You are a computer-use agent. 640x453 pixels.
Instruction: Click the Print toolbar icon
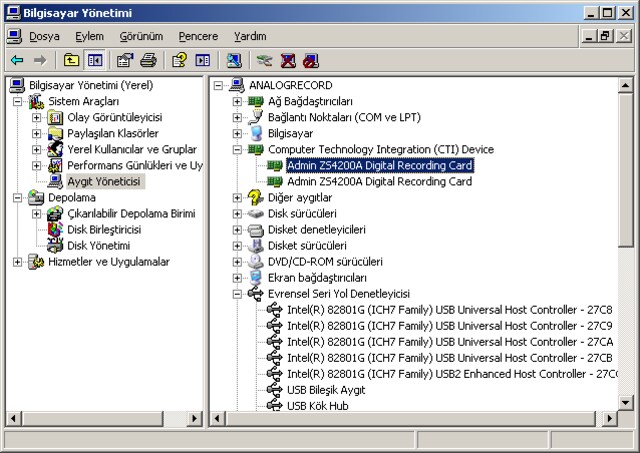coord(148,61)
